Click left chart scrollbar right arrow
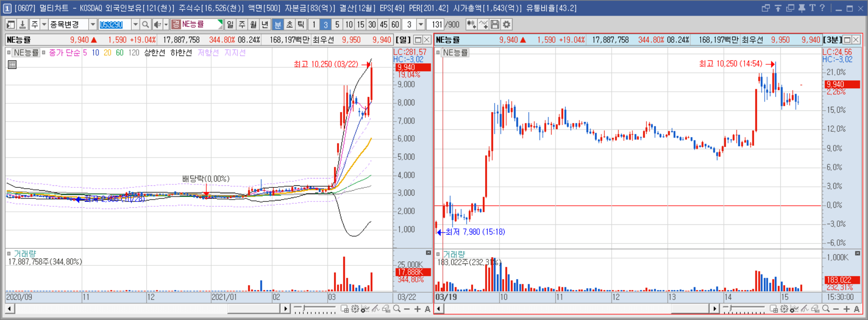Image resolution: width=868 pixels, height=320 pixels. point(285,309)
